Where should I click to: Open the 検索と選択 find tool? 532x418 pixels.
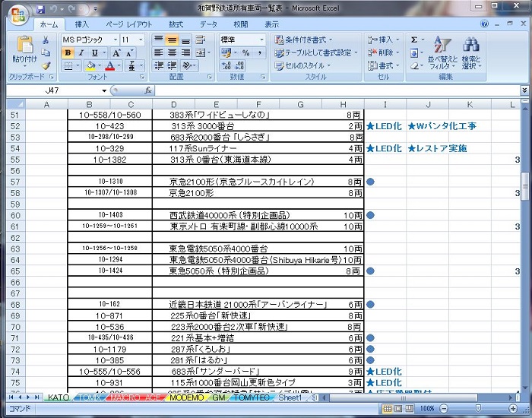(471, 52)
